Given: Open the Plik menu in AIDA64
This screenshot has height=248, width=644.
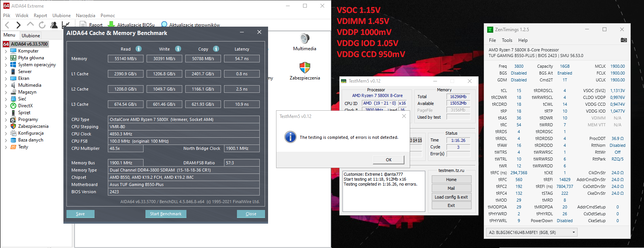Looking at the screenshot, I should [x=7, y=16].
